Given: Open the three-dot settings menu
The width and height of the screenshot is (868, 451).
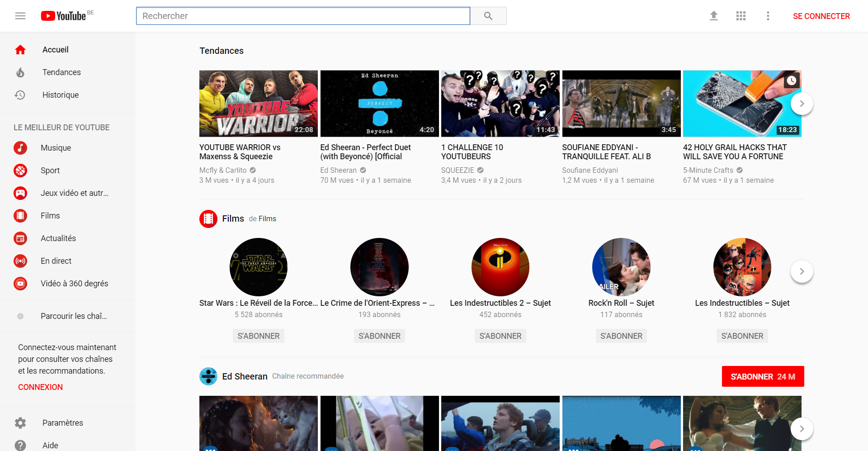Looking at the screenshot, I should 768,16.
